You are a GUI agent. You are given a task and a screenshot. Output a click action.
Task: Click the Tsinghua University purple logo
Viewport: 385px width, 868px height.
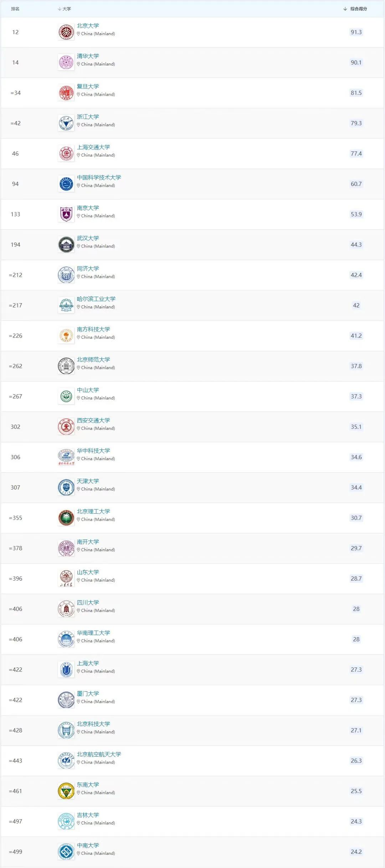66,62
